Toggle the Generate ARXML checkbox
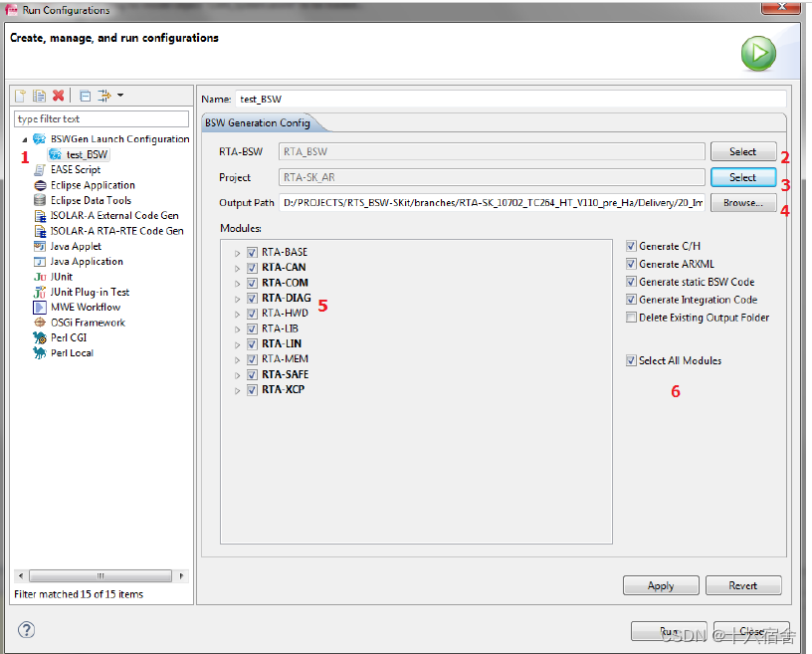812x654 pixels. coord(631,264)
